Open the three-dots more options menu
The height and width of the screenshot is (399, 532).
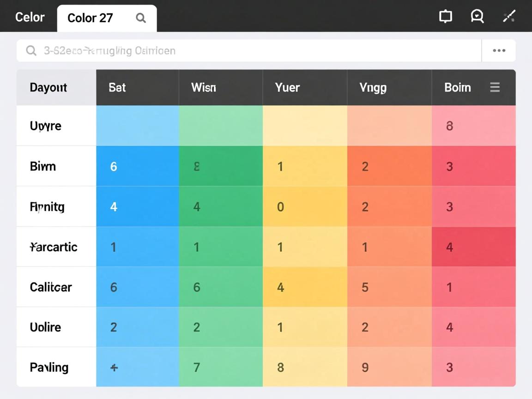coord(499,51)
